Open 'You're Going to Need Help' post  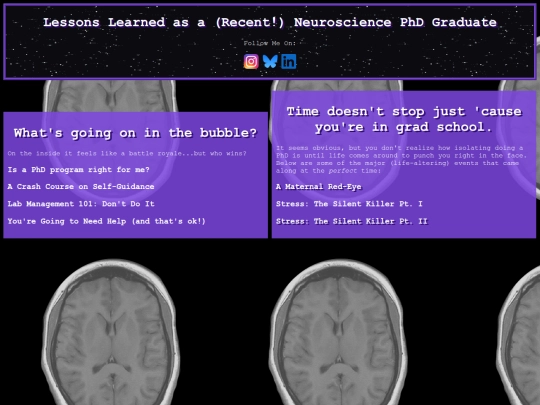tap(106, 221)
